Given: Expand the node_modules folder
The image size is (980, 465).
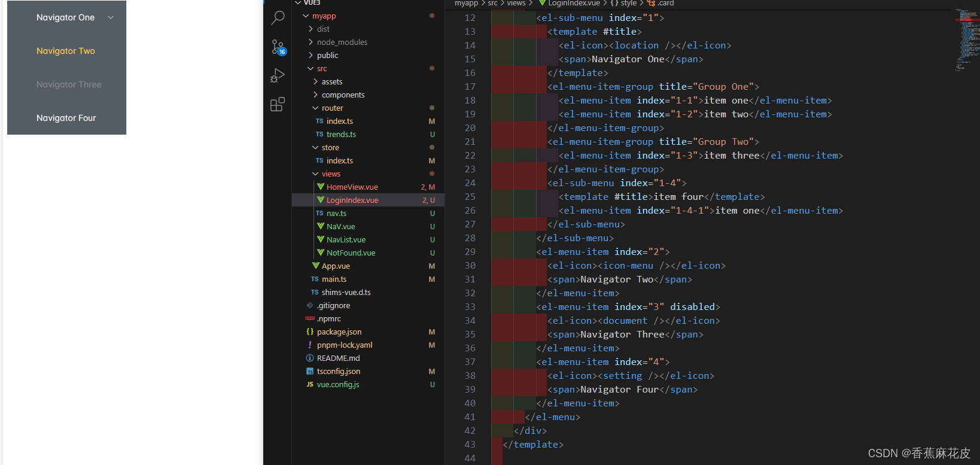Looking at the screenshot, I should (311, 42).
